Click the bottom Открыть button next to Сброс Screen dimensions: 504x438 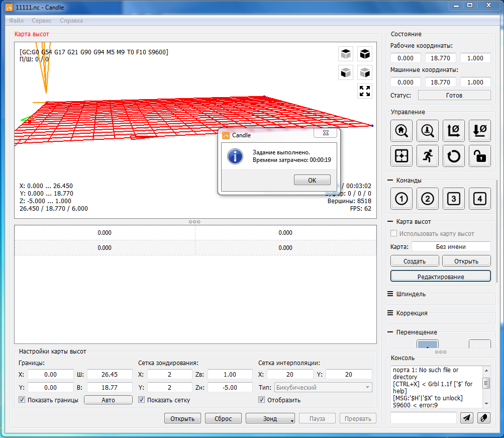[x=182, y=418]
